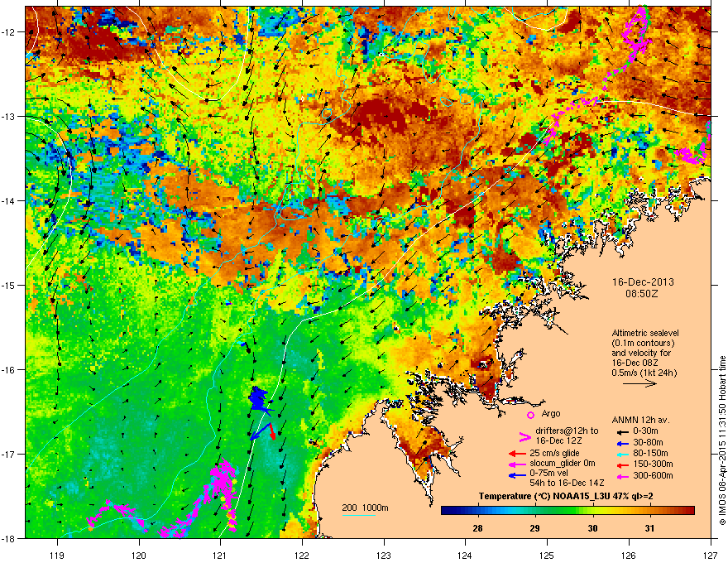The width and height of the screenshot is (728, 563).
Task: Click the '150-300m' depth label
Action: click(653, 464)
